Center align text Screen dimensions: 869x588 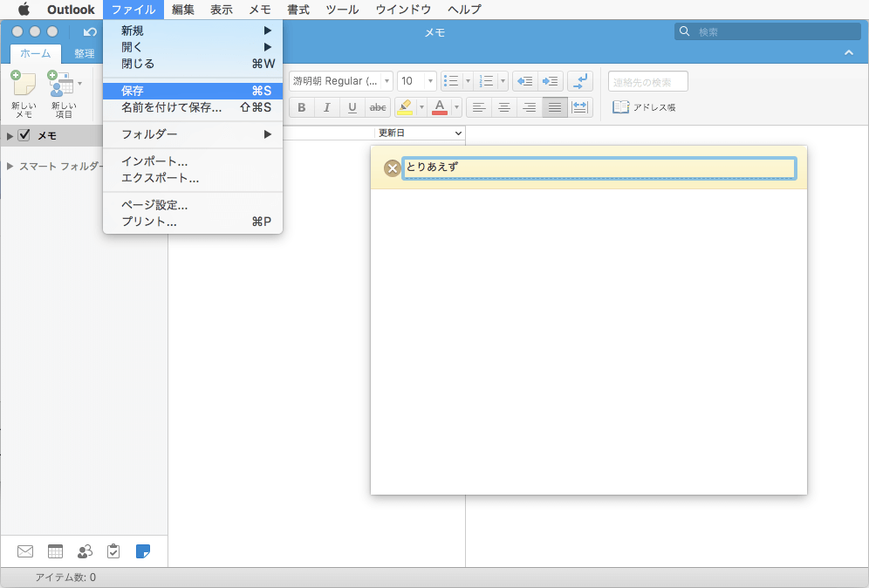tap(504, 107)
